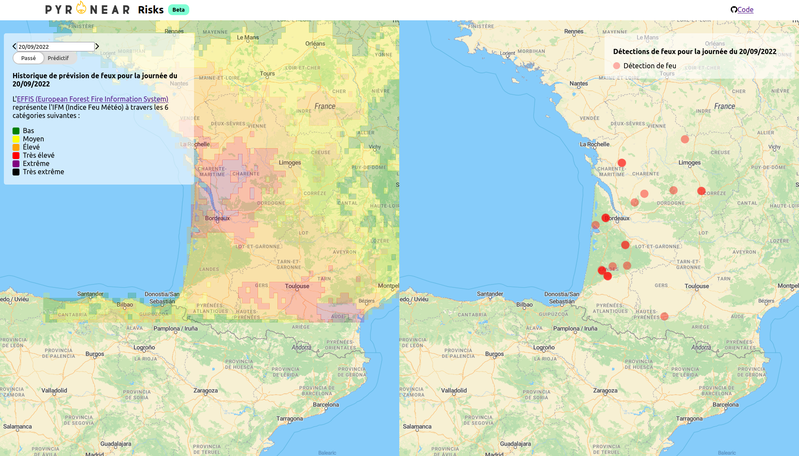Go to previous date with left arrow
This screenshot has width=799, height=456.
(14, 46)
